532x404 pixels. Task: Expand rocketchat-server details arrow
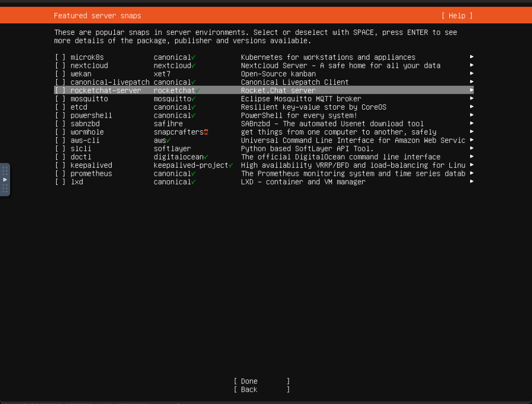(x=472, y=90)
